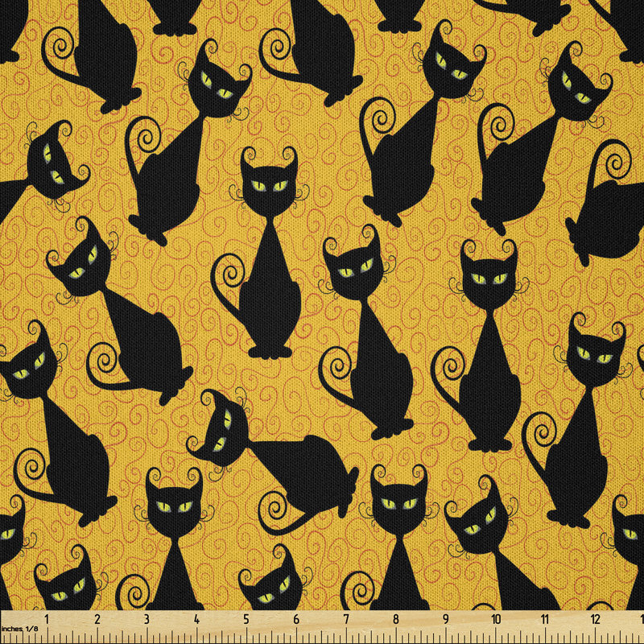The width and height of the screenshot is (644, 644).
Task: Click the number 3 on the ruler
Action: pyautogui.click(x=147, y=619)
